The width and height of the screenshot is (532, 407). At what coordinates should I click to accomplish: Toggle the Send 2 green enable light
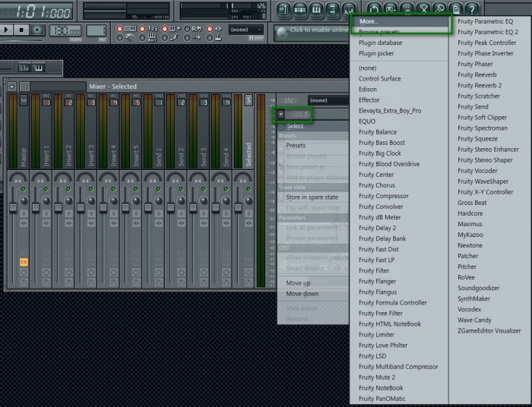[x=181, y=189]
